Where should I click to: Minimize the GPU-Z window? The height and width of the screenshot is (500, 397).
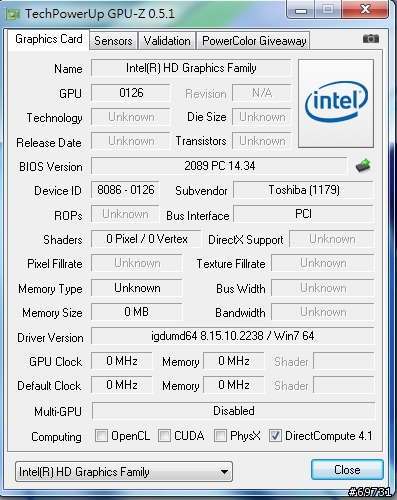(301, 10)
